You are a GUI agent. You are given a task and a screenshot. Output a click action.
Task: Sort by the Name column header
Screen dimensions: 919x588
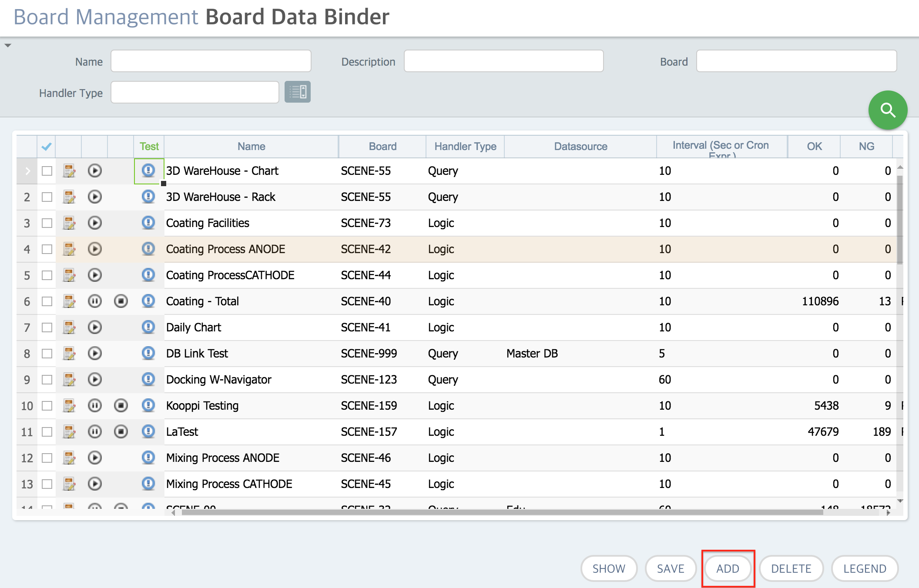[x=252, y=147]
